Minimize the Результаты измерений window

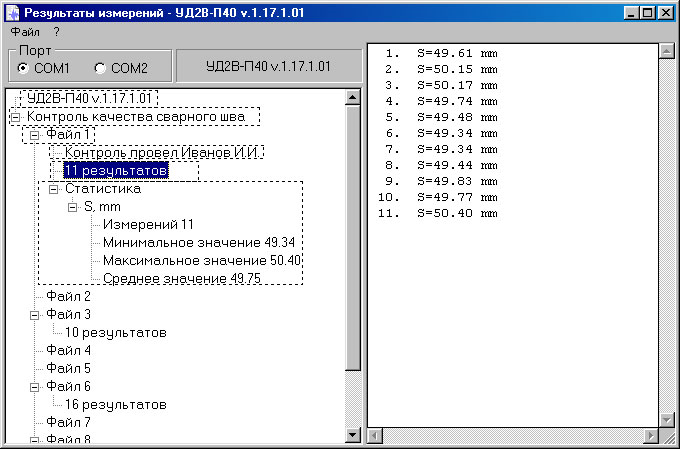coord(631,13)
